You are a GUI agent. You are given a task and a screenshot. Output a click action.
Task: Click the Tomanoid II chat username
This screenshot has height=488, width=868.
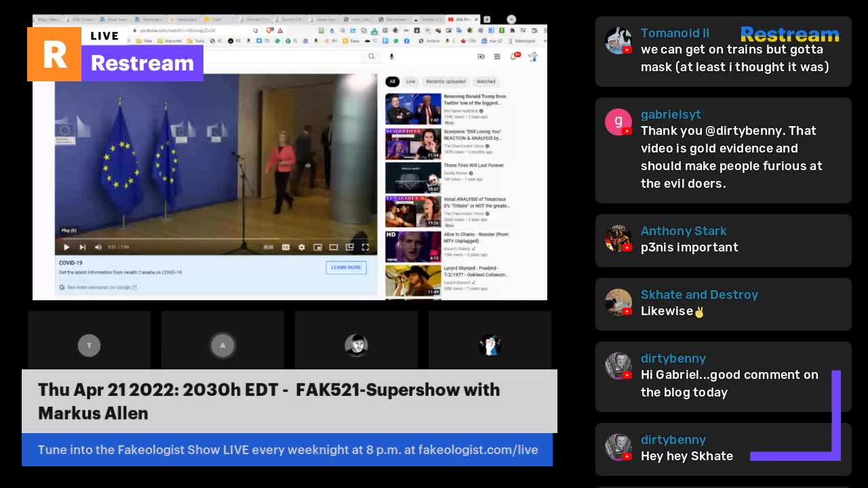pyautogui.click(x=675, y=33)
